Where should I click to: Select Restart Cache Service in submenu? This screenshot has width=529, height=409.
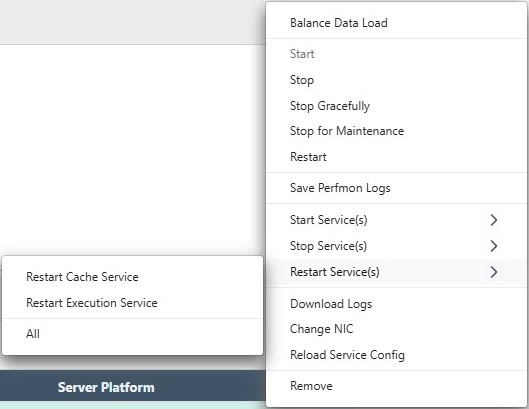[132, 277]
